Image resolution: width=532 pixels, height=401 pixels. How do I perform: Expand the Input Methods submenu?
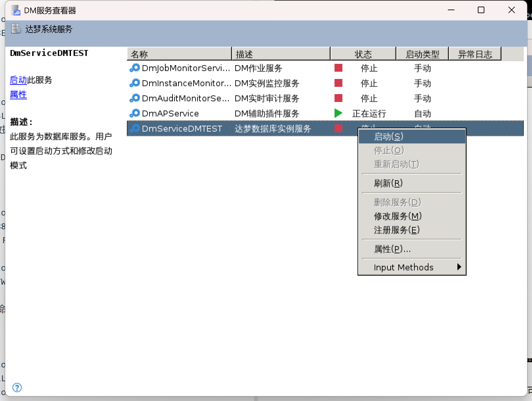412,267
